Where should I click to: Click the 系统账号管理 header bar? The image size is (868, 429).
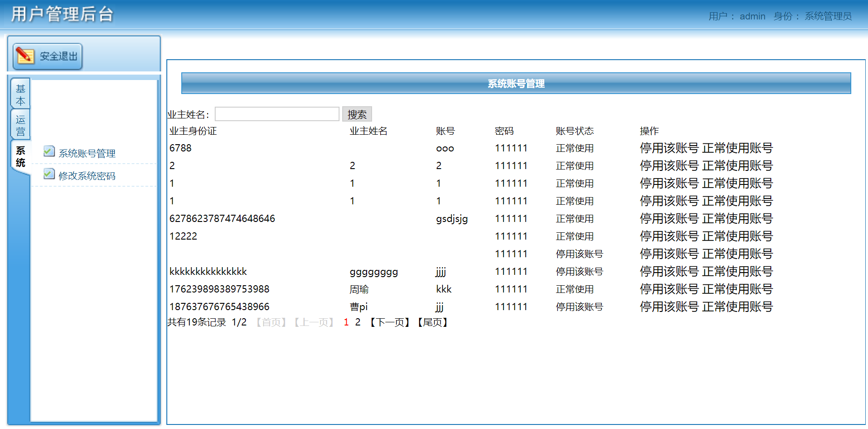click(x=516, y=83)
